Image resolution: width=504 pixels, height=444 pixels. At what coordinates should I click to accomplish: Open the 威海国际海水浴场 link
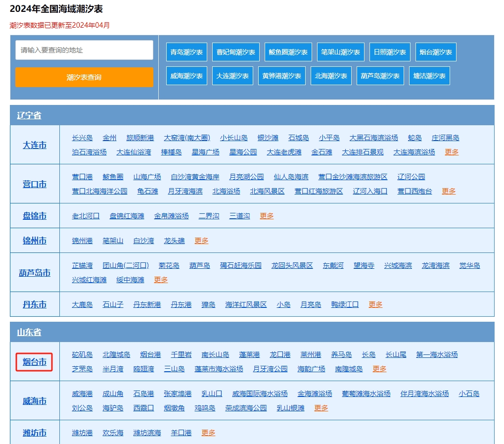(x=260, y=394)
